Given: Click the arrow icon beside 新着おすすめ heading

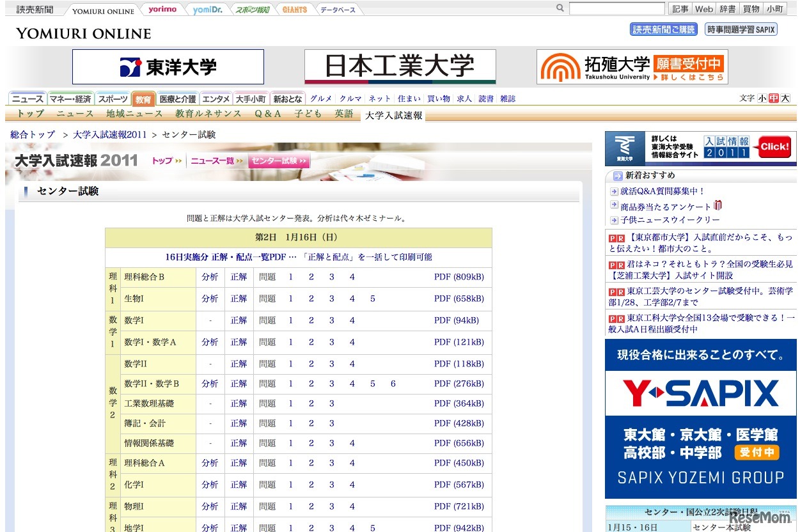Looking at the screenshot, I should tap(617, 175).
